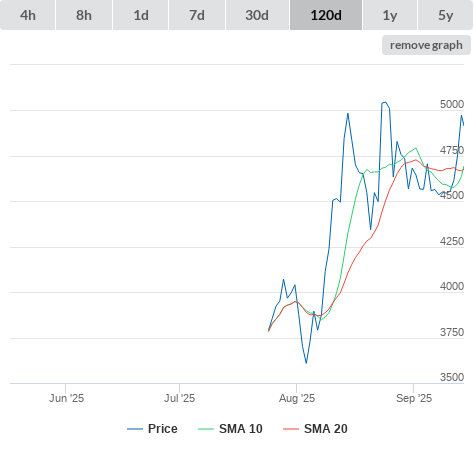The height and width of the screenshot is (455, 474).
Task: Switch to the 8h time range
Action: 84,15
